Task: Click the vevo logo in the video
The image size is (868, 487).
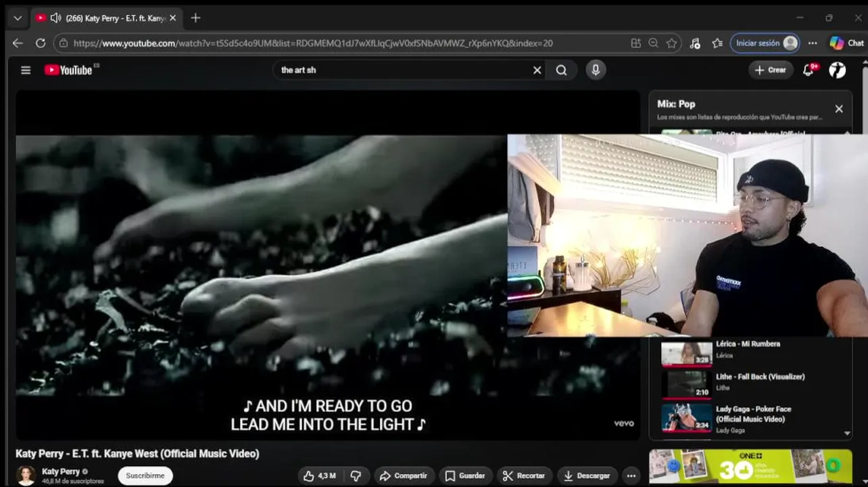Action: tap(624, 423)
